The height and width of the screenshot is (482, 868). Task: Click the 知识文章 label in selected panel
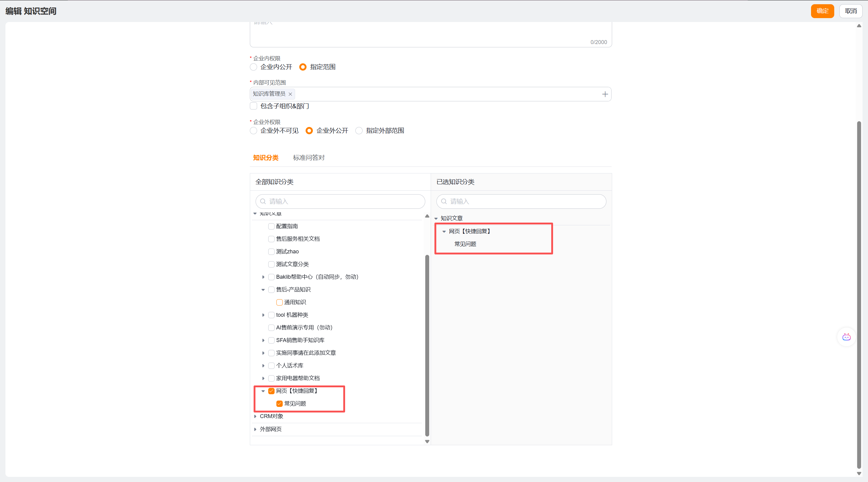451,218
